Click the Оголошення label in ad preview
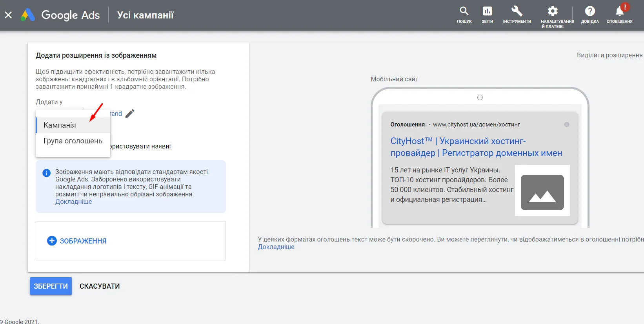Image resolution: width=644 pixels, height=324 pixels. pos(408,124)
